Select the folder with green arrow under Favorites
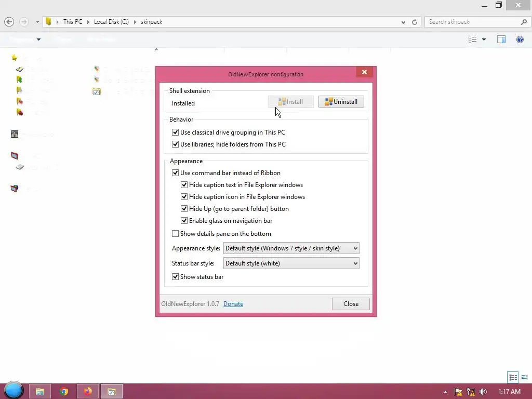 pos(19,79)
